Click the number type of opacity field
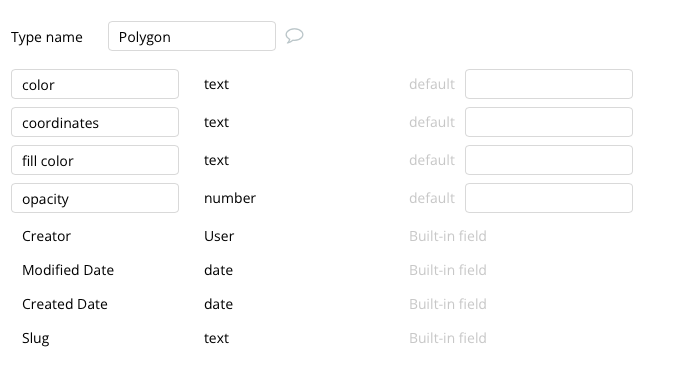This screenshot has height=365, width=675. pyautogui.click(x=230, y=198)
